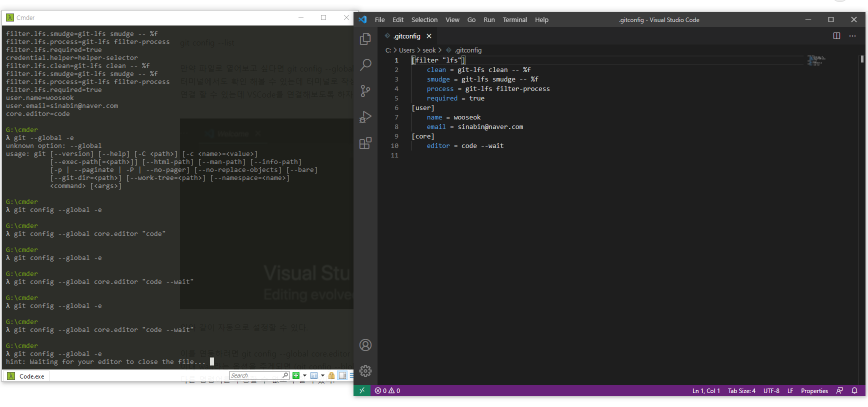Viewport: 868px width, 407px height.
Task: Click the email = sinabin@naver.com line
Action: coord(475,126)
